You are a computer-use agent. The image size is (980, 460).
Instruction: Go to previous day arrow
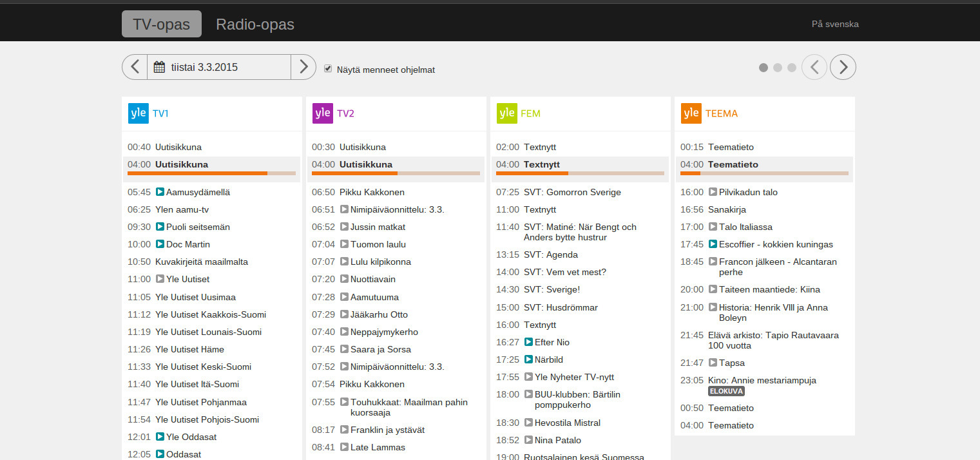click(x=135, y=67)
